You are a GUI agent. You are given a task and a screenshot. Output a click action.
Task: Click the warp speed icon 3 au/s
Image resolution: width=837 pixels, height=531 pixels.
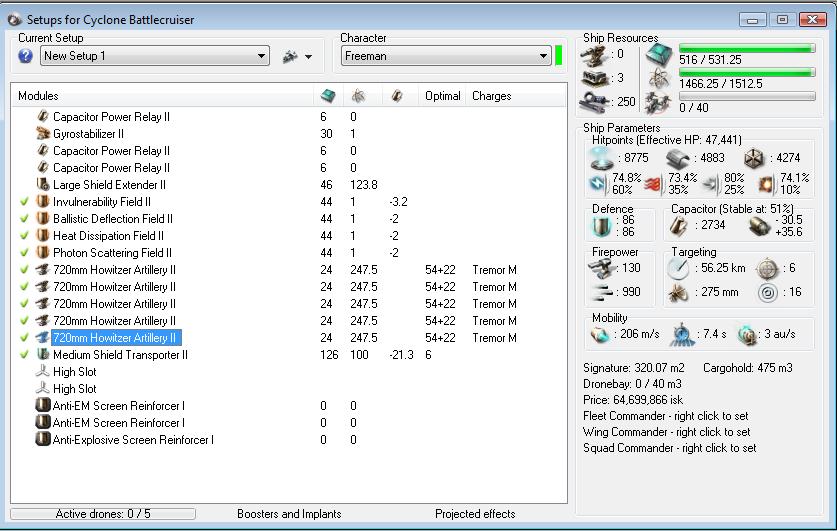[x=747, y=335]
